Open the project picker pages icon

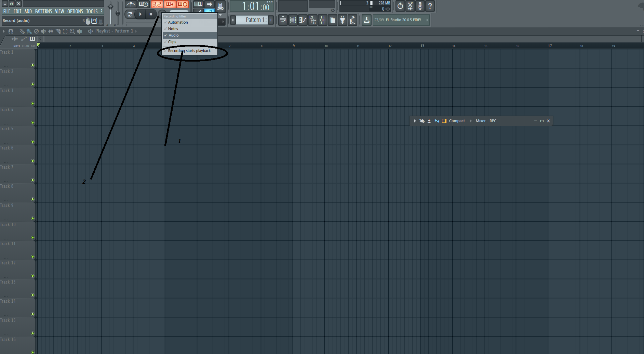(333, 20)
